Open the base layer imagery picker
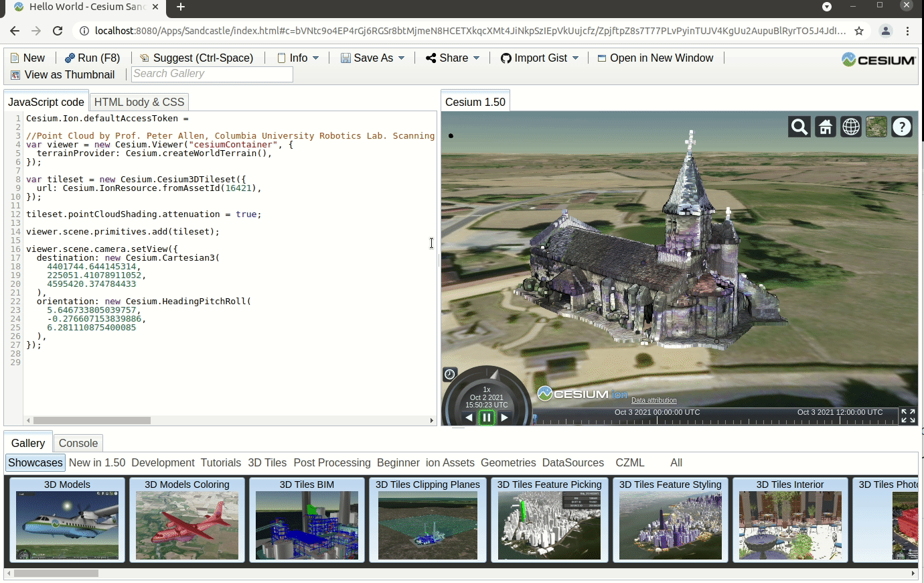This screenshot has height=583, width=924. [x=876, y=127]
